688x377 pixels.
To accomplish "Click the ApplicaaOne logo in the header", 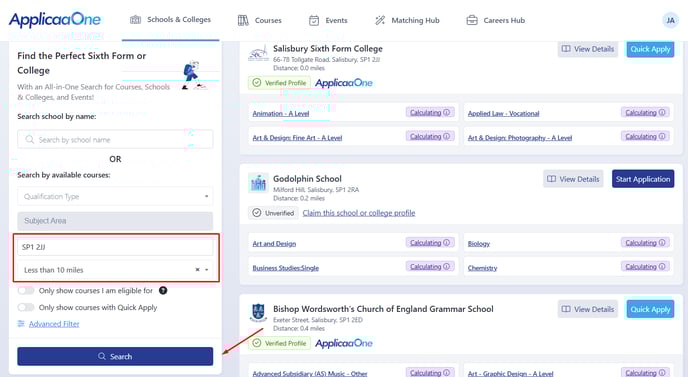I will (x=55, y=20).
